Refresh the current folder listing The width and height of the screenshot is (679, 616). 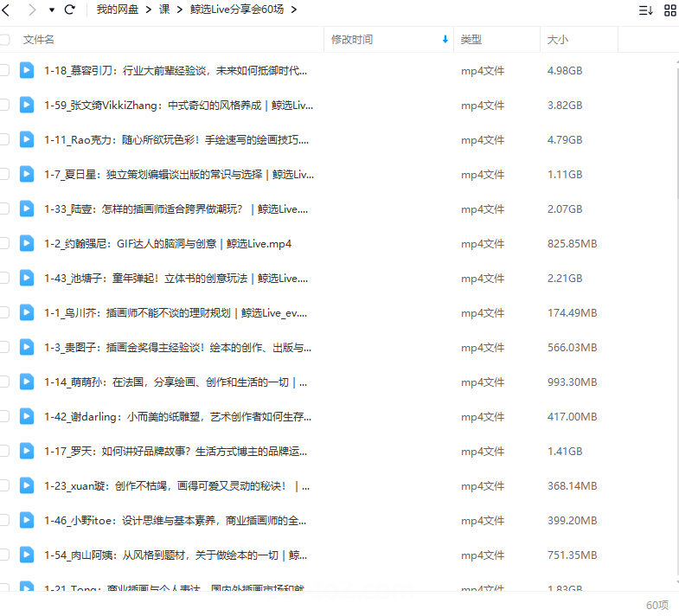coord(70,10)
